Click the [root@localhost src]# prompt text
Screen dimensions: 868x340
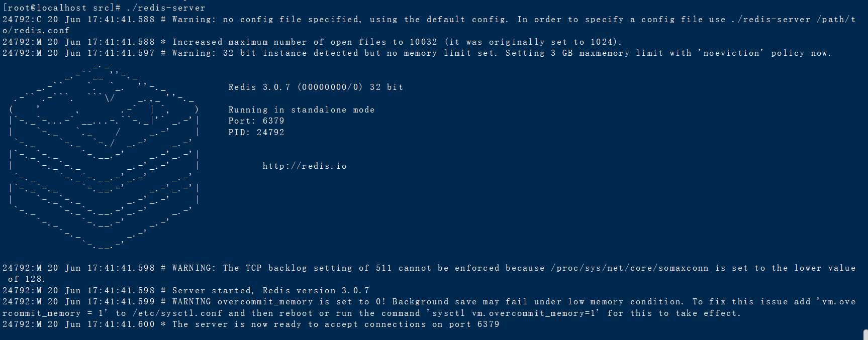pyautogui.click(x=61, y=8)
